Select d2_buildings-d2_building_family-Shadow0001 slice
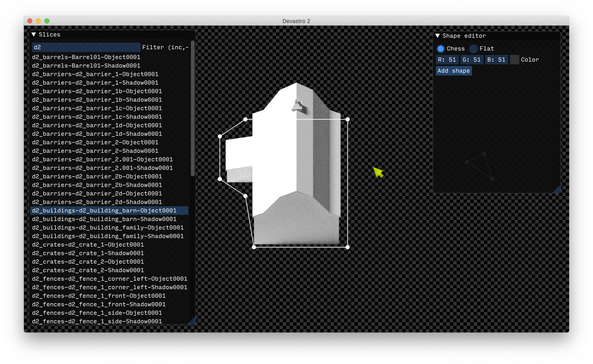 coord(110,236)
